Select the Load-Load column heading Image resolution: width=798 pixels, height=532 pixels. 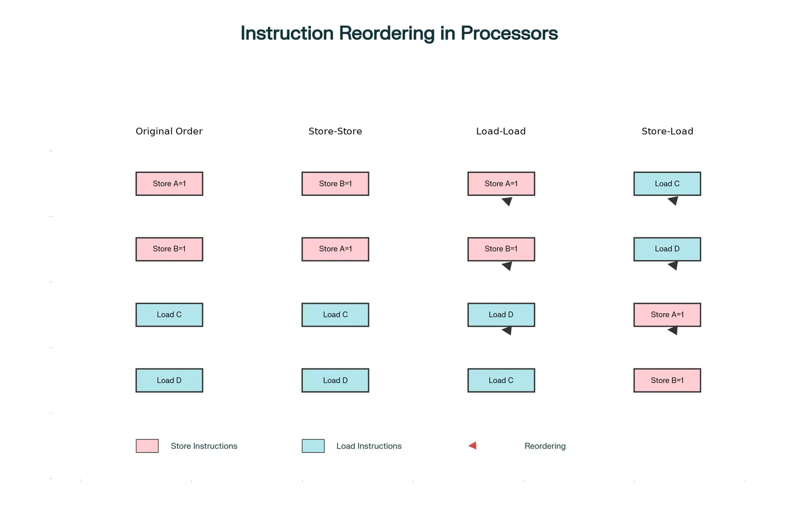(x=501, y=131)
